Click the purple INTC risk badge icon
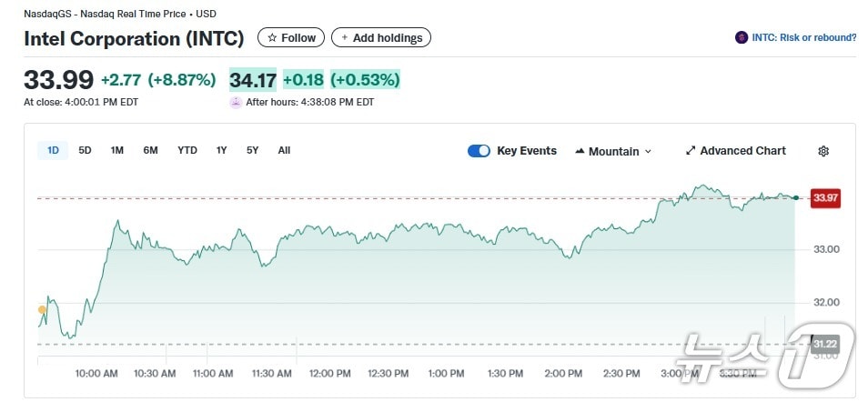868x402 pixels. tap(742, 37)
